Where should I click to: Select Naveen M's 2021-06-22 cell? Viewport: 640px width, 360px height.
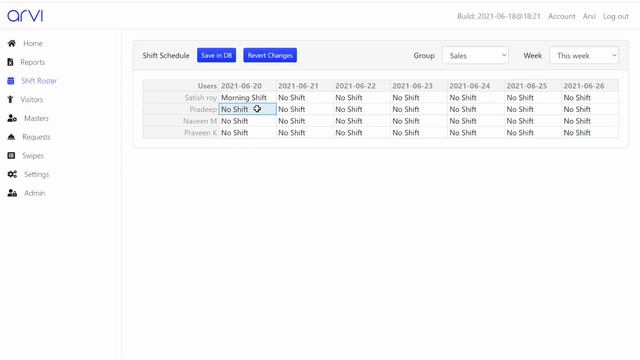pos(362,121)
